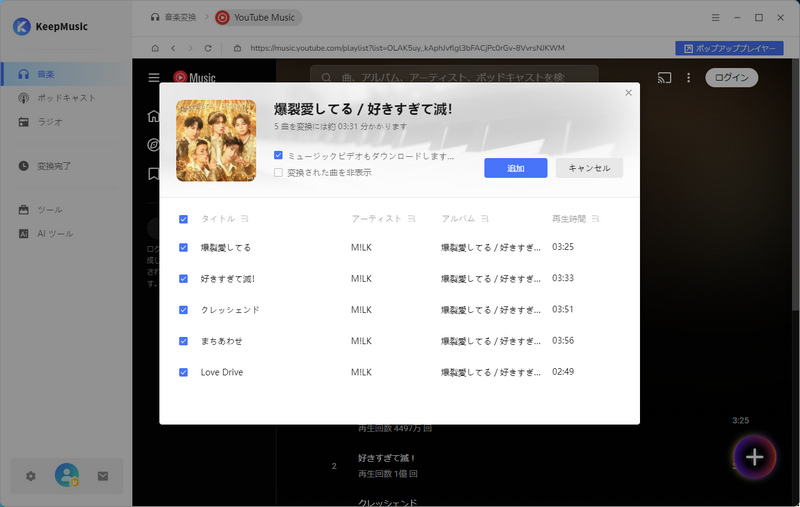
Task: Click the Love Drive track title
Action: 222,372
